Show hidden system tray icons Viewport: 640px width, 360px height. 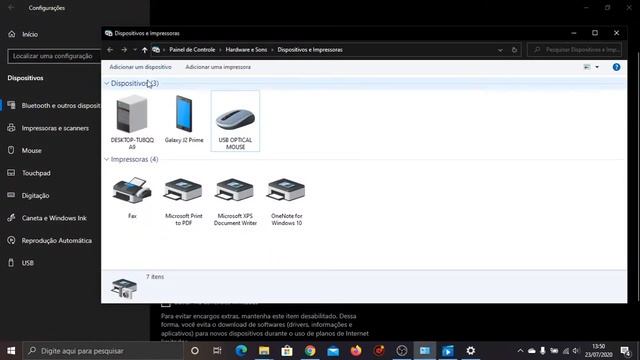[520, 351]
